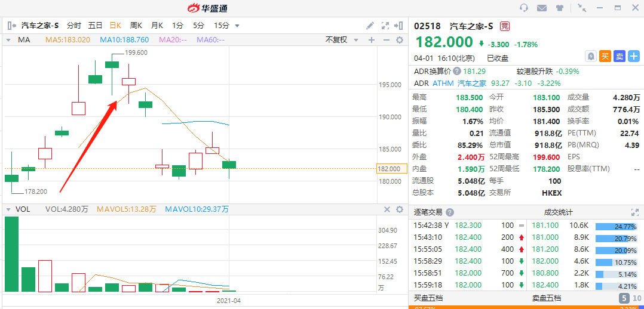This screenshot has height=309, width=644.
Task: Expand the 不复权 adjustment dropdown
Action: point(342,40)
